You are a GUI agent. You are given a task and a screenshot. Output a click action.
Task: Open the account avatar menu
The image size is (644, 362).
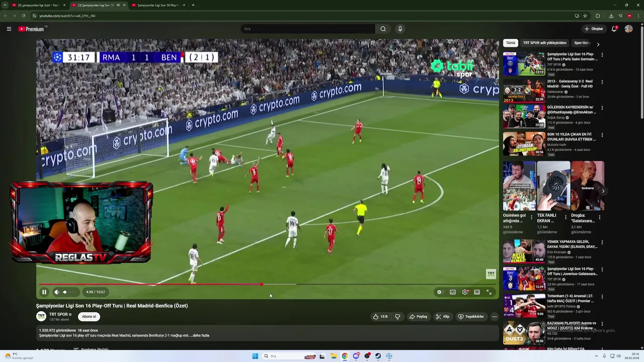pyautogui.click(x=628, y=29)
